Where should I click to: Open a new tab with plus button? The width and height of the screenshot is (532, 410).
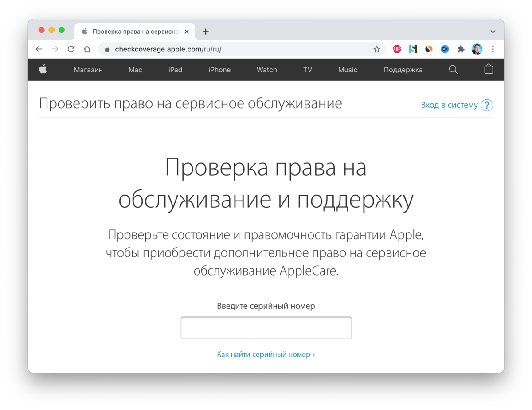(x=205, y=32)
